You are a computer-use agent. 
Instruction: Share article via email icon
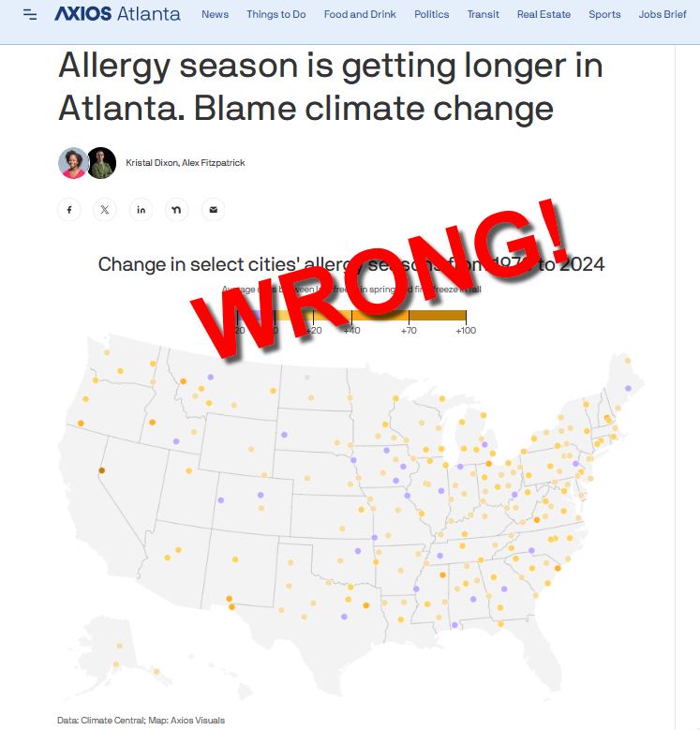click(213, 210)
